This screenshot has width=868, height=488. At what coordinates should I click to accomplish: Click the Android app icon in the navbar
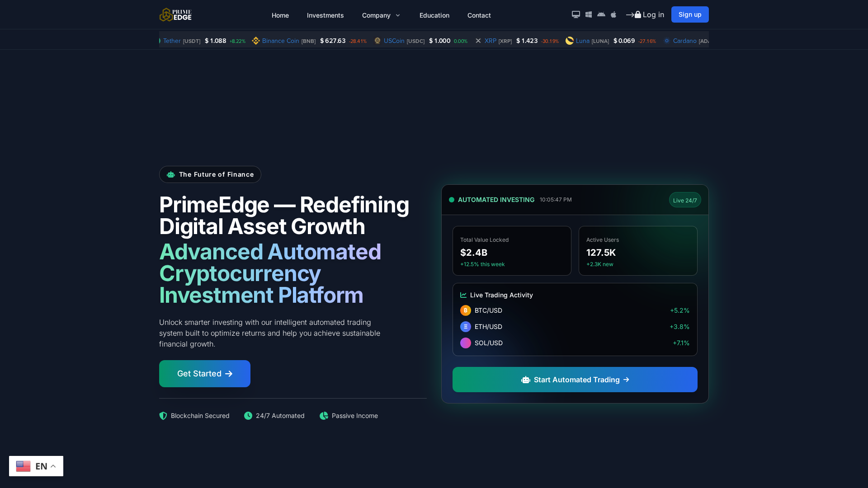click(601, 14)
